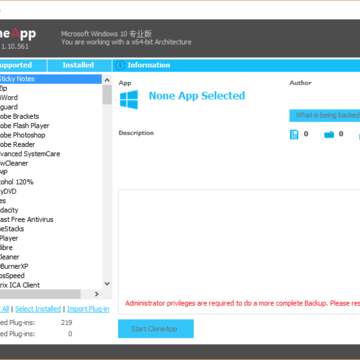Image resolution: width=360 pixels, height=360 pixels.
Task: Select the BlueStacks entry
Action: pos(51,229)
